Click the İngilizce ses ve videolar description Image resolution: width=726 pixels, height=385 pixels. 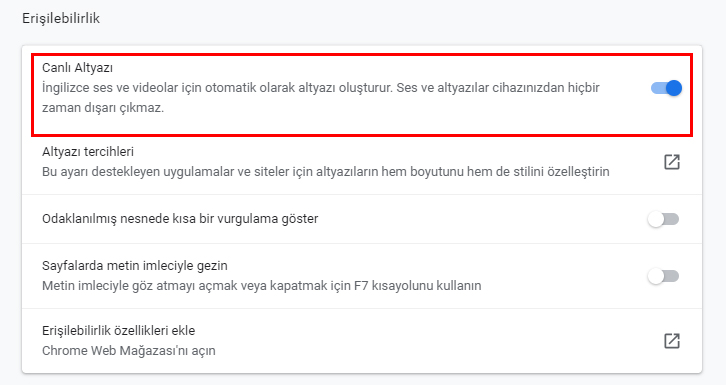(x=321, y=87)
